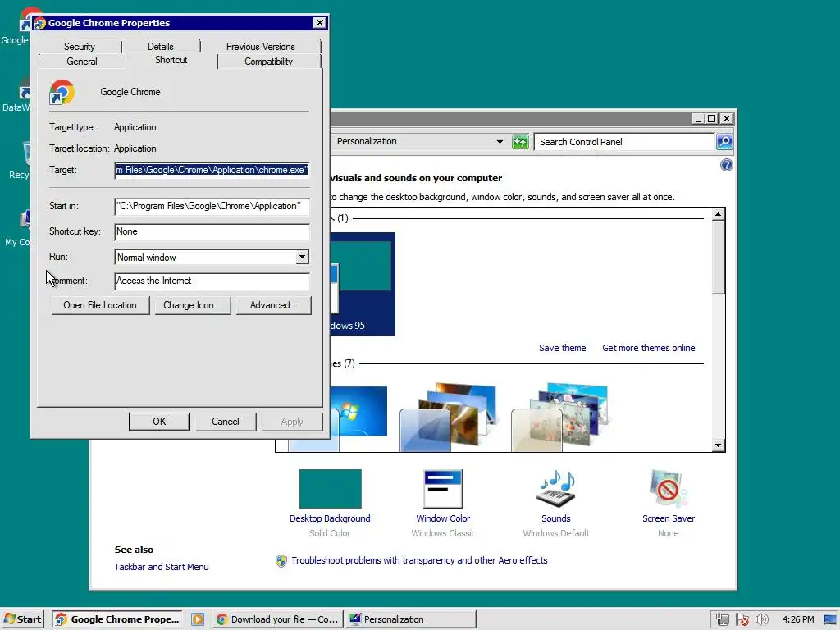This screenshot has width=840, height=630.
Task: Open the Previous Versions tab
Action: click(260, 47)
